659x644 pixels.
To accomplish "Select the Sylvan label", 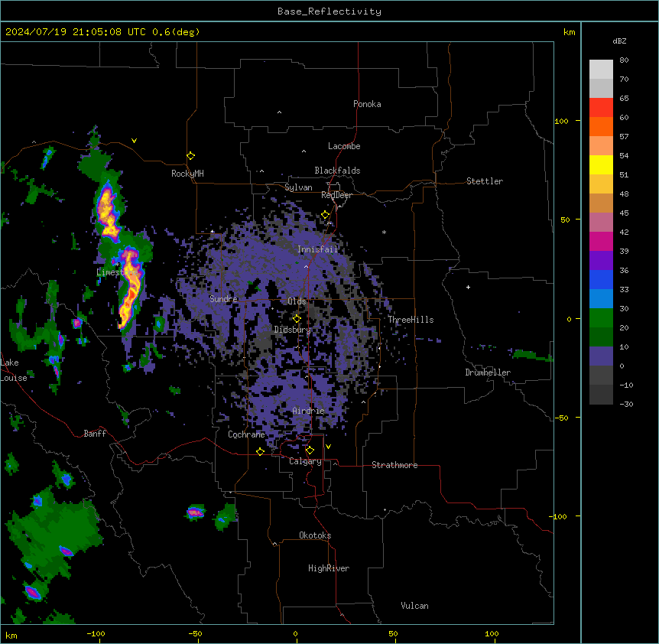I will point(298,187).
